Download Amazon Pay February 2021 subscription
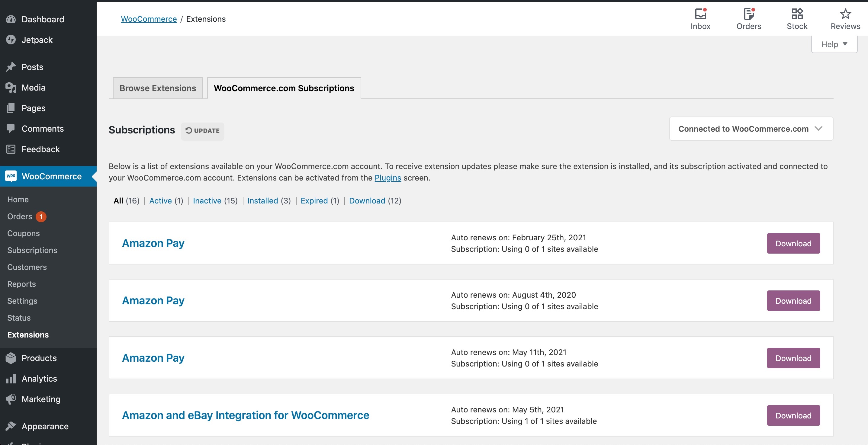 pyautogui.click(x=793, y=243)
